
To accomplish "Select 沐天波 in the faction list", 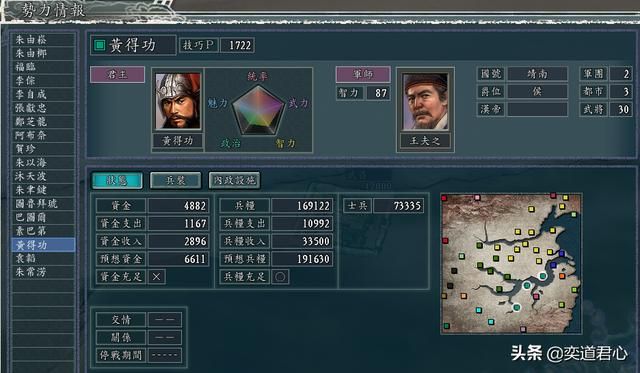I will pyautogui.click(x=43, y=176).
